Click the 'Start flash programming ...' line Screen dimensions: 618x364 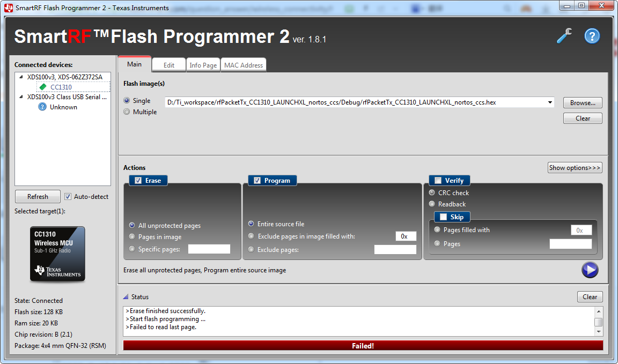pyautogui.click(x=166, y=319)
